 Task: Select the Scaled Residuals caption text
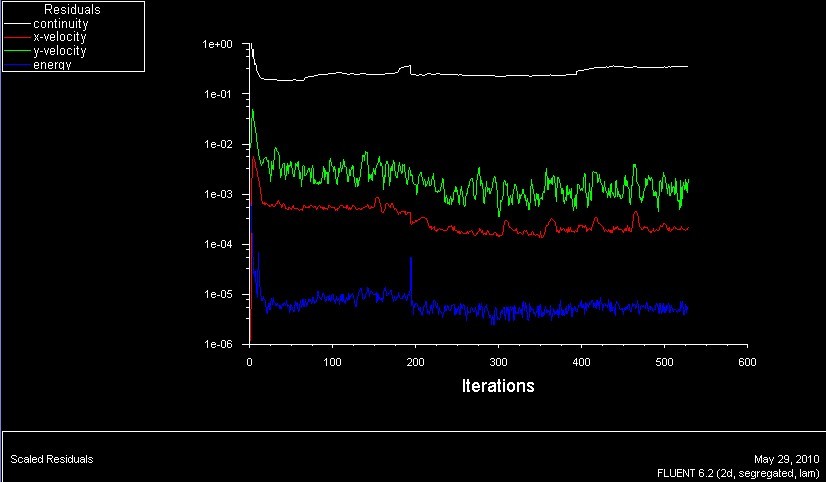(x=52, y=459)
